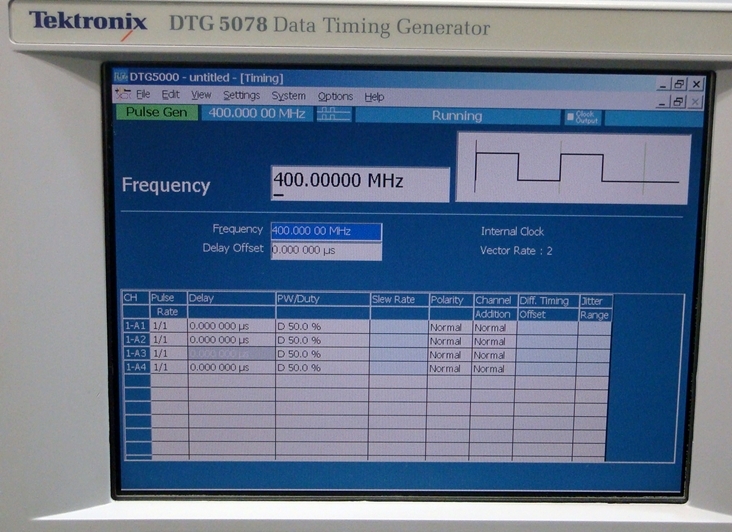Screen dimensions: 732x532
Task: Click D 50.0 % duty cell of 1-A2
Action: 323,340
